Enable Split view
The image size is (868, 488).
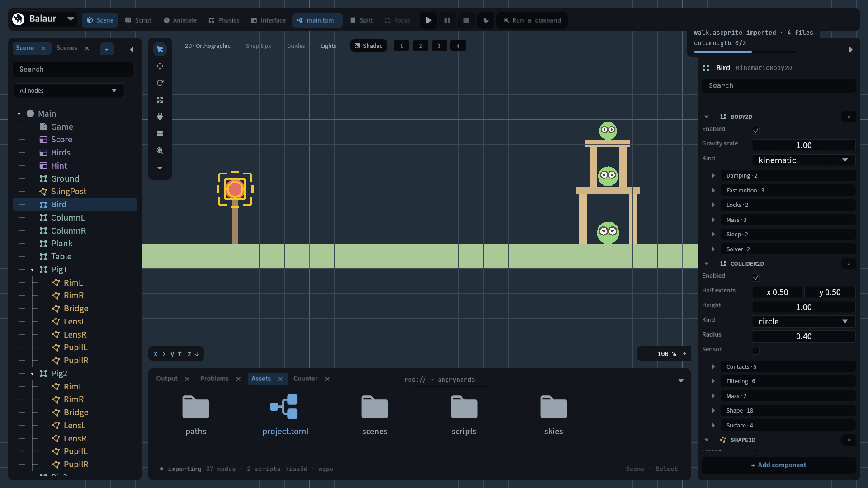coord(361,20)
